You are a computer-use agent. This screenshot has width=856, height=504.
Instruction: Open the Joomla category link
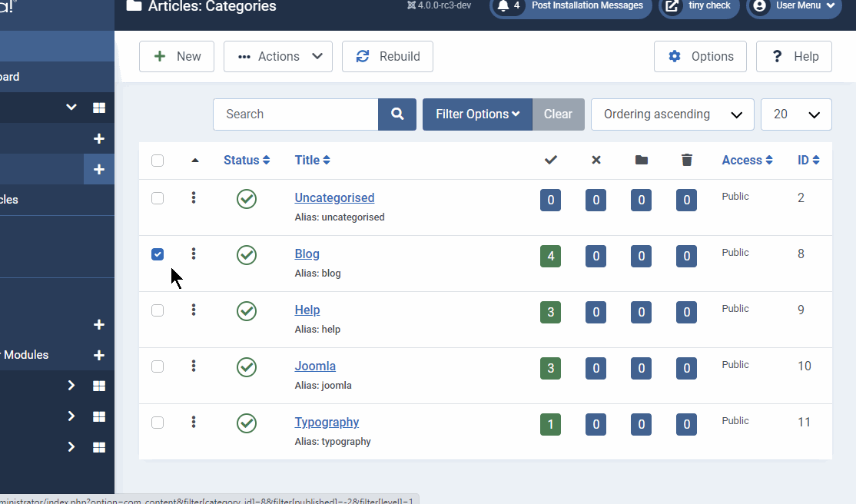[315, 366]
